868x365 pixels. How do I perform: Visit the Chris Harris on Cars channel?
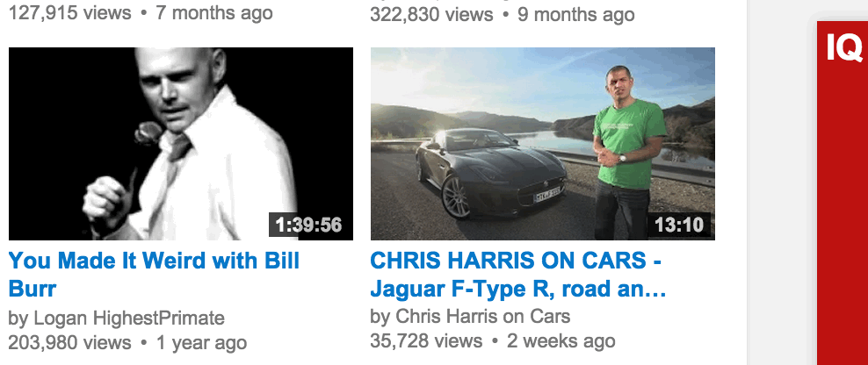pyautogui.click(x=482, y=317)
